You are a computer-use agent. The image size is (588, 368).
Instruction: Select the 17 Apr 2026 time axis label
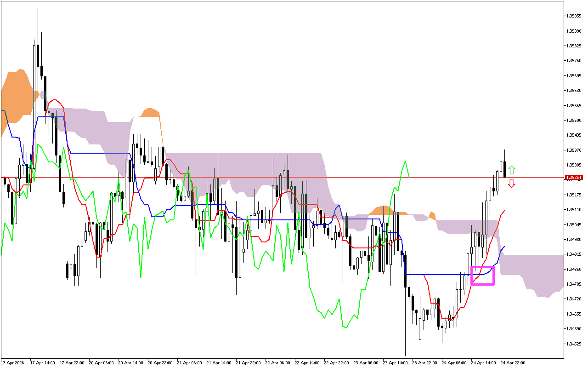click(x=14, y=363)
